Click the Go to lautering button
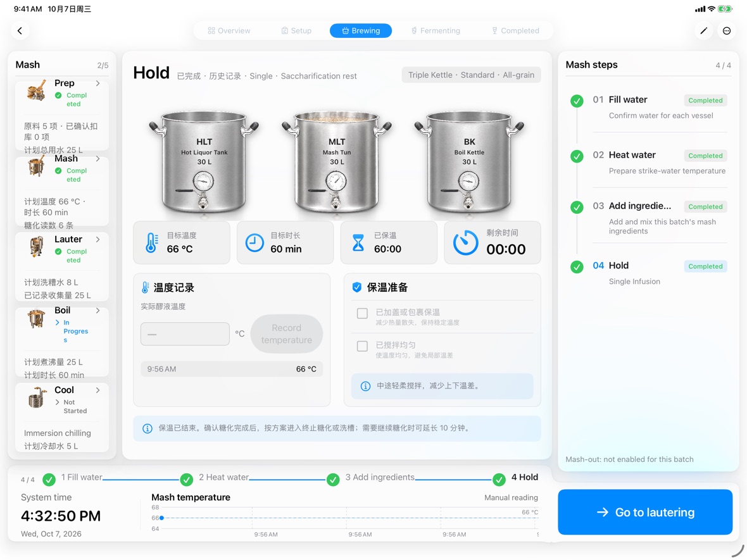 click(645, 512)
